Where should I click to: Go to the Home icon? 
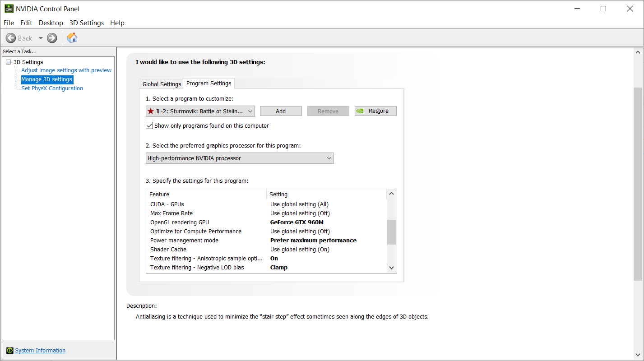(x=72, y=38)
